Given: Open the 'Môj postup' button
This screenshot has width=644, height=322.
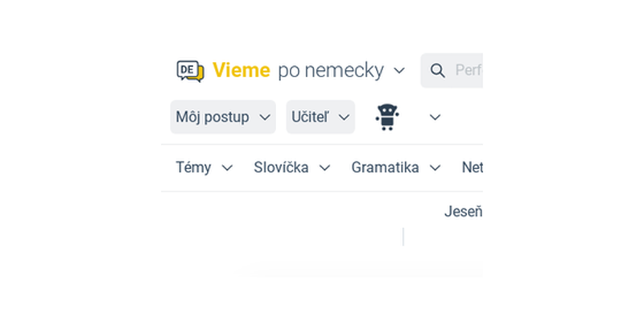Looking at the screenshot, I should pyautogui.click(x=223, y=117).
